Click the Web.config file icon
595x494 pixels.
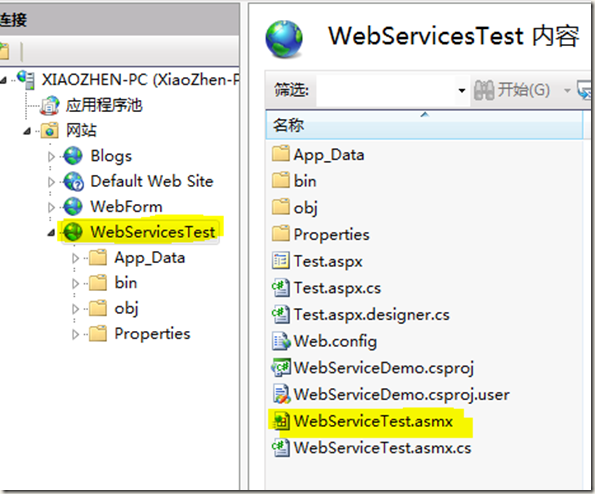[x=281, y=341]
